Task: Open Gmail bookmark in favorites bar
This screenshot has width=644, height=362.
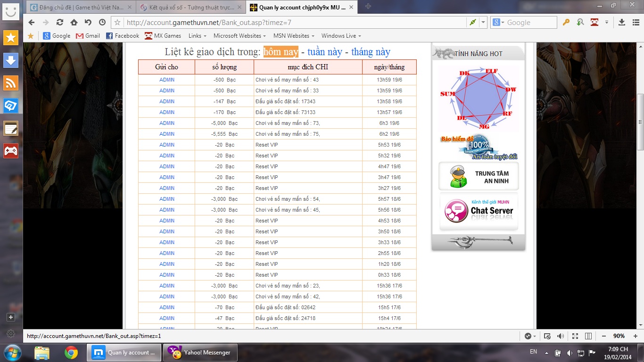Action: (x=88, y=36)
